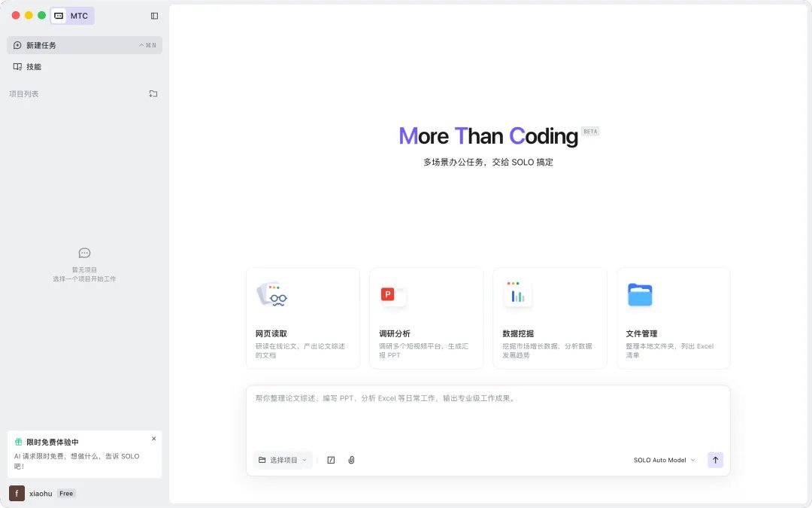
Task: Toggle the editor mode icon near the paperclip
Action: 331,460
